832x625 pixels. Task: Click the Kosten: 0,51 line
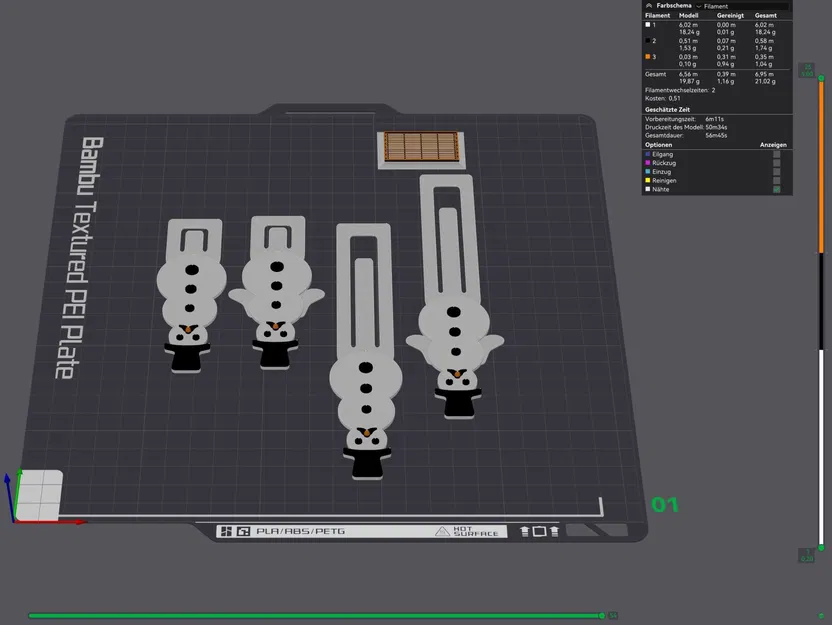coord(662,98)
